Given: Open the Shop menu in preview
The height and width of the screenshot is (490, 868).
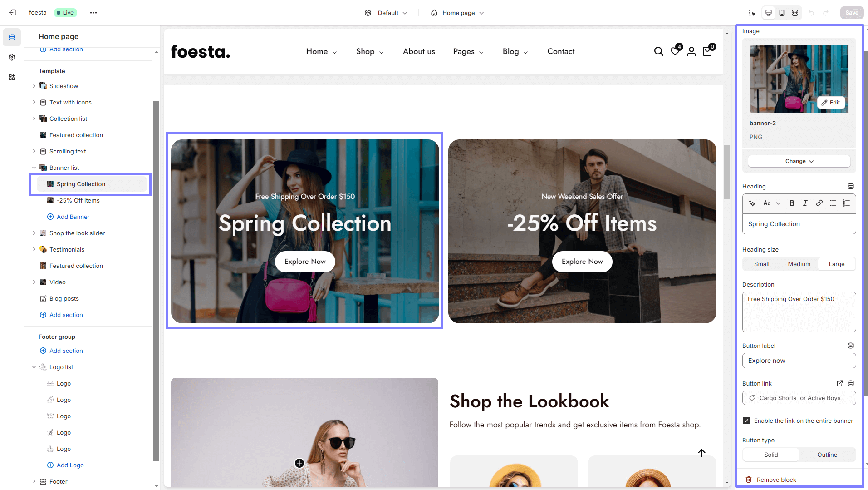Looking at the screenshot, I should tap(370, 51).
